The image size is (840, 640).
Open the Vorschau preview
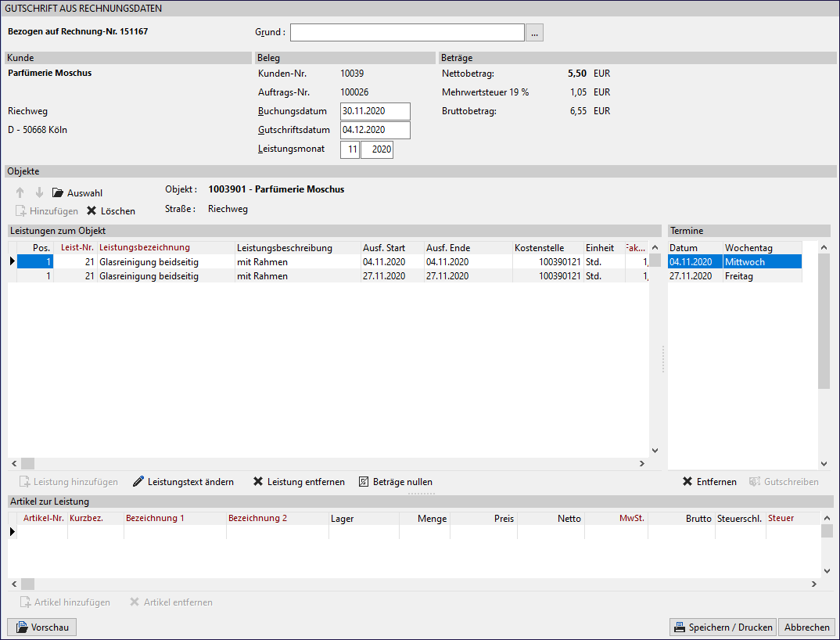click(x=42, y=627)
